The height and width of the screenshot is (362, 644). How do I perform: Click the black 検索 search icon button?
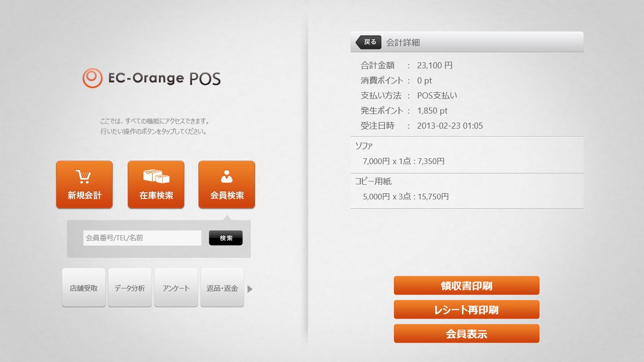point(225,238)
